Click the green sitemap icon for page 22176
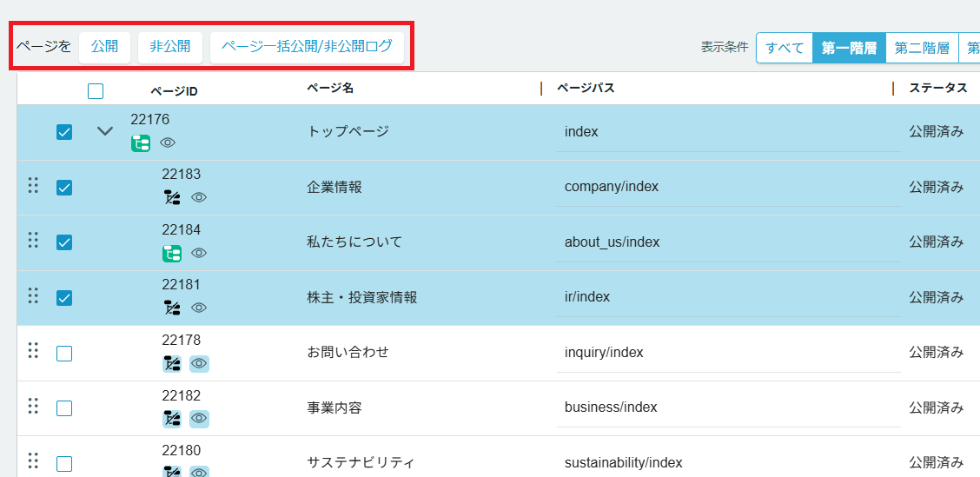The width and height of the screenshot is (980, 477). (x=141, y=142)
